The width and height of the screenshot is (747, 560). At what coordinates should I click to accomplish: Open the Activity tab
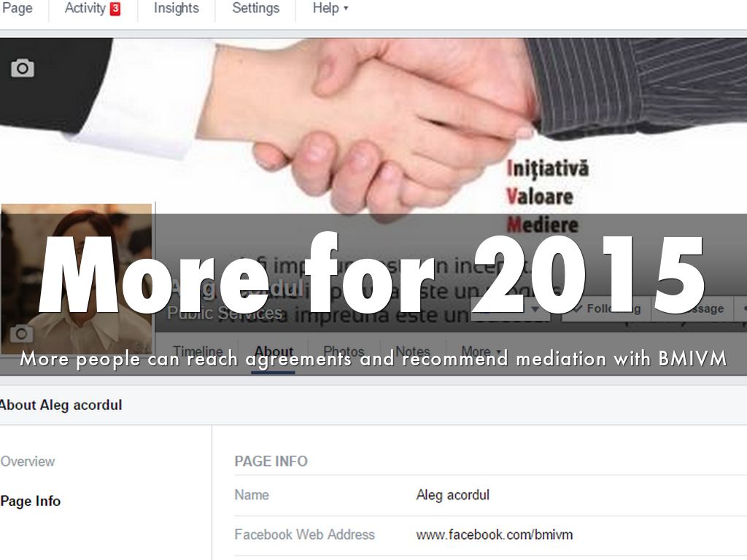[x=85, y=8]
